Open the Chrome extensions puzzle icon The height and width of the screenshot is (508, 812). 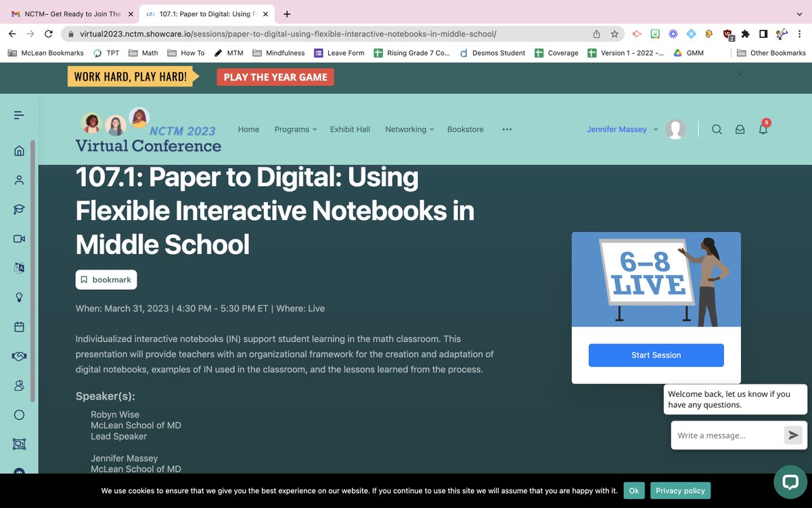tap(746, 33)
